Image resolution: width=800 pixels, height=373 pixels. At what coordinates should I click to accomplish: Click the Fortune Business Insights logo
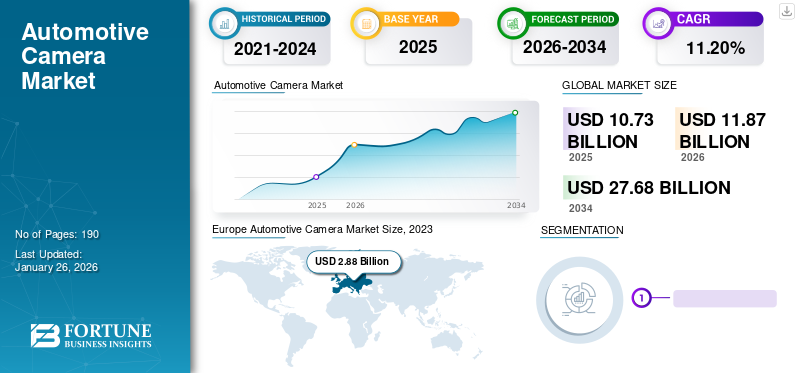(x=91, y=336)
